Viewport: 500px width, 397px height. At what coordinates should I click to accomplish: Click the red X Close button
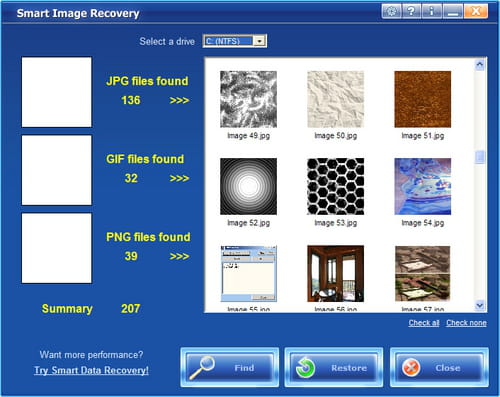[x=439, y=367]
